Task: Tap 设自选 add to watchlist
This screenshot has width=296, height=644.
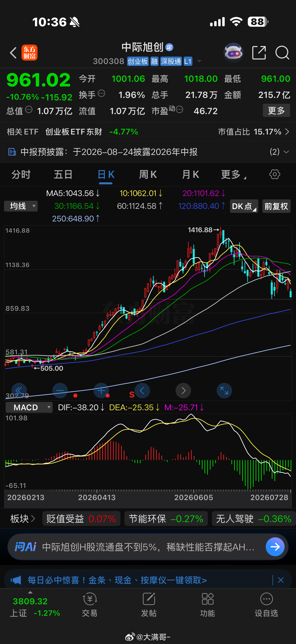Action: point(266,605)
